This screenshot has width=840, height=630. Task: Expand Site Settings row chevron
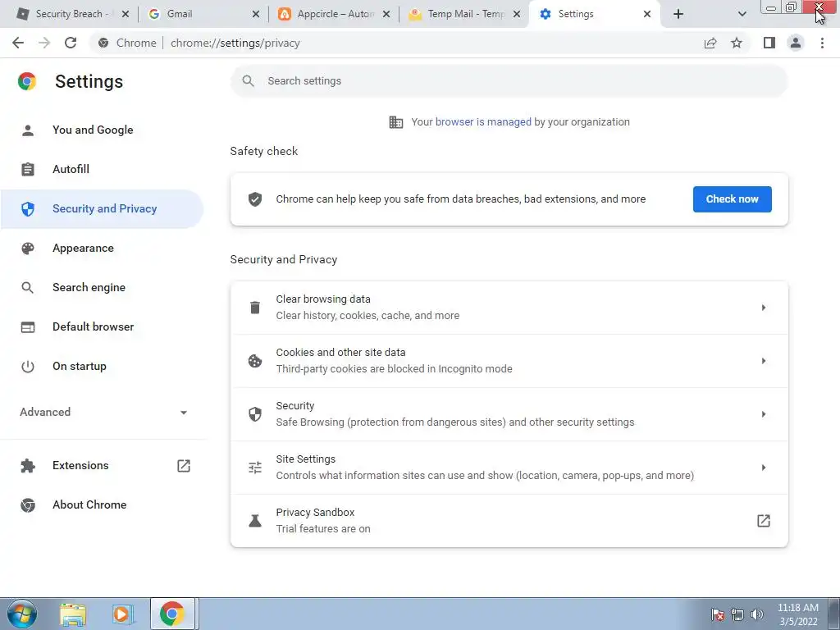[764, 468]
